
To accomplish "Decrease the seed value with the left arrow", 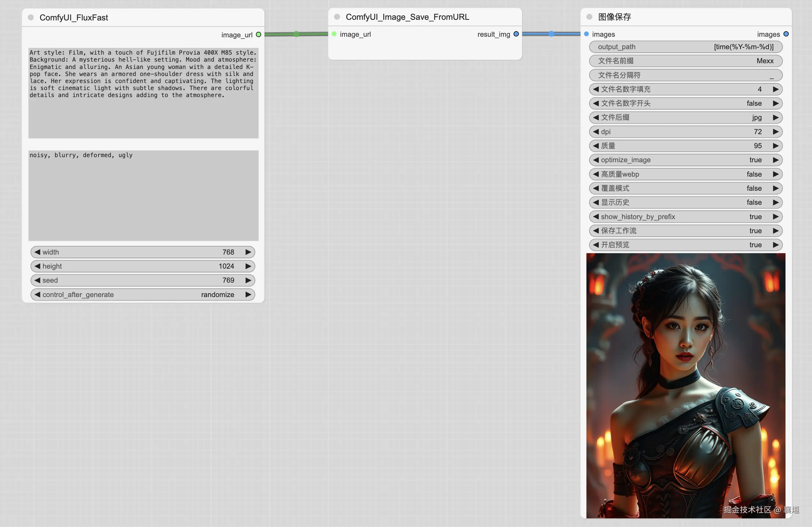I will (37, 280).
